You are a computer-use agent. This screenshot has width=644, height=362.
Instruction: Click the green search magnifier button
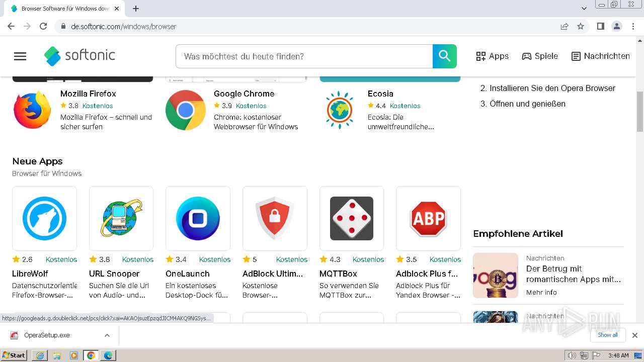pos(445,56)
